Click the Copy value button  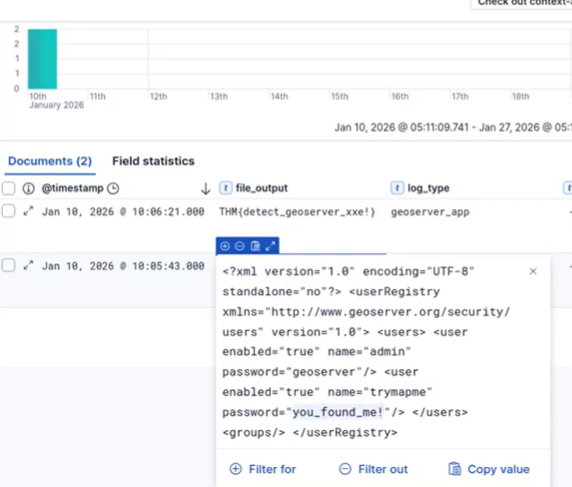(489, 469)
